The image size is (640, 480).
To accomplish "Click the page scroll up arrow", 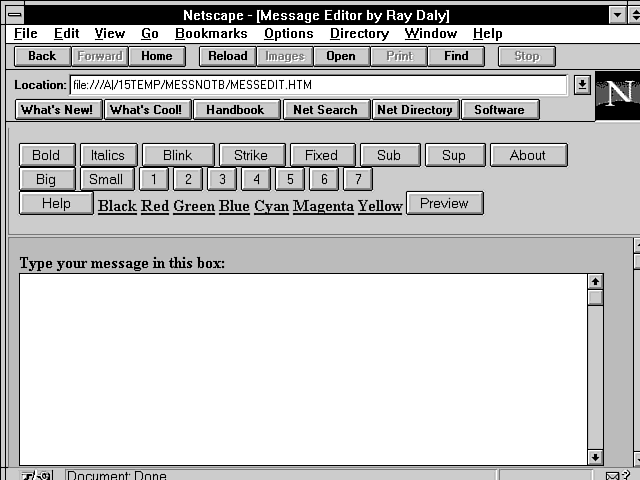I will tap(635, 245).
